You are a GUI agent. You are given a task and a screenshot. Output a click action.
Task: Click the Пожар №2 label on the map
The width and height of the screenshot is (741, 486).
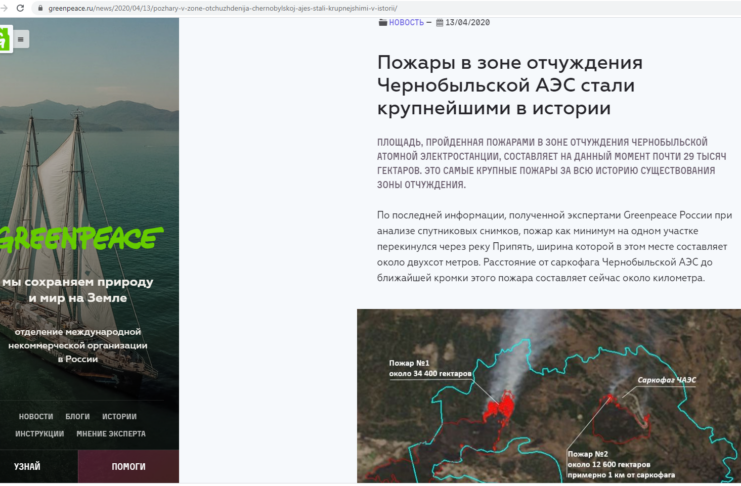tap(621, 464)
